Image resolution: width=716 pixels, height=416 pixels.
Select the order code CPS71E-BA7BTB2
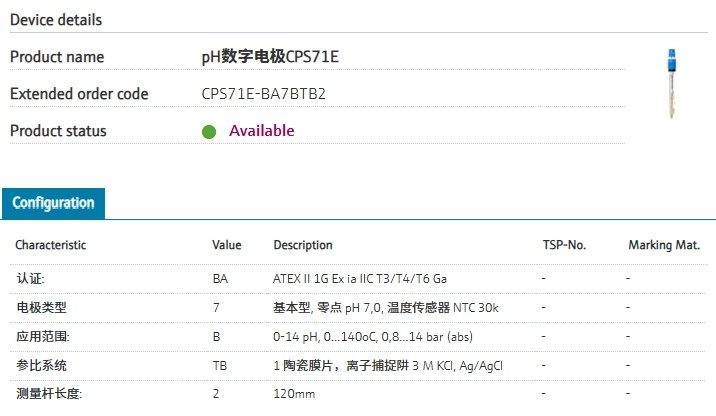[x=264, y=94]
